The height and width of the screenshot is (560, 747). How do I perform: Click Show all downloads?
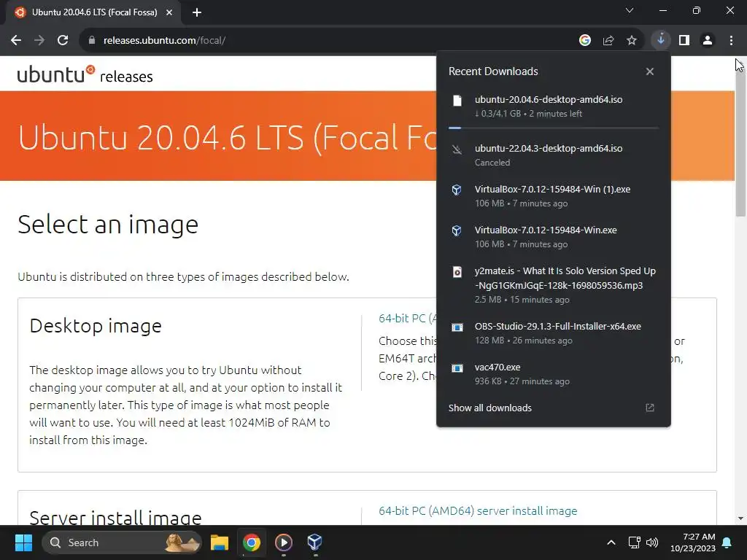[489, 408]
